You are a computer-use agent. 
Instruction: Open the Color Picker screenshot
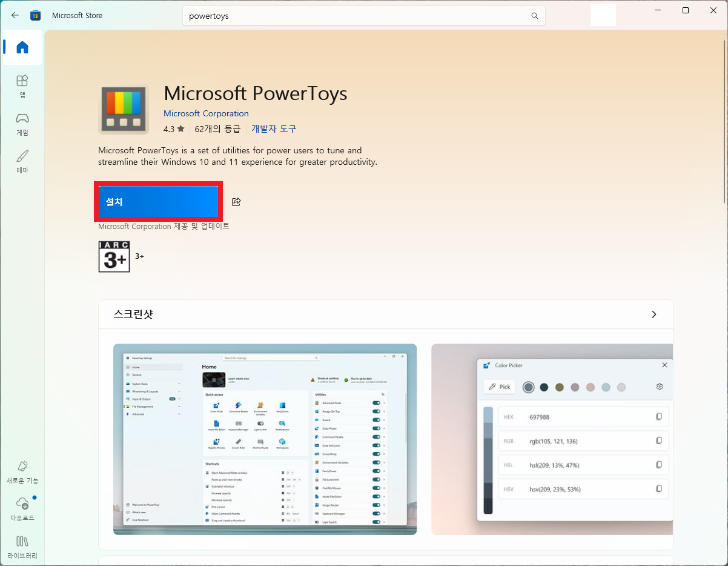click(552, 439)
